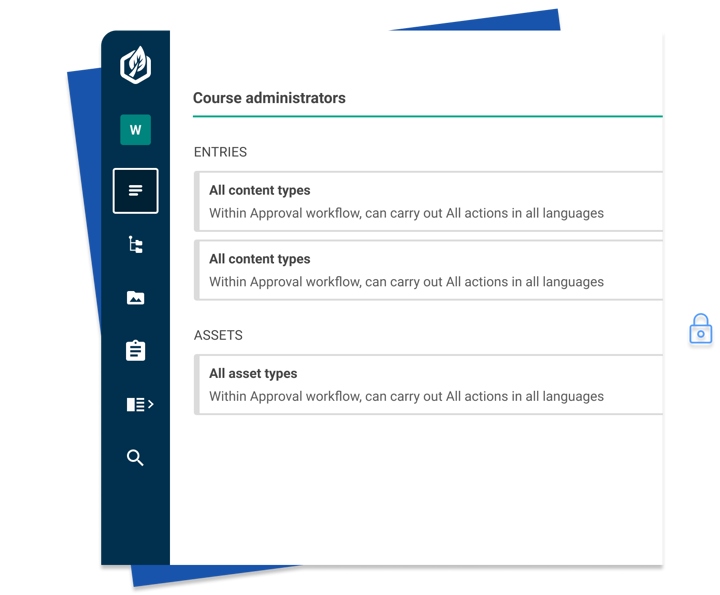Select the highlighted content lines icon
Image resolution: width=720 pixels, height=595 pixels.
135,191
